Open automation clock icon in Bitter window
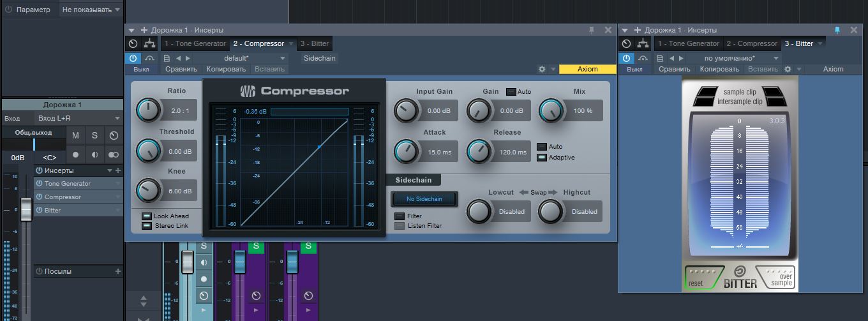Image resolution: width=868 pixels, height=321 pixels. [x=627, y=43]
